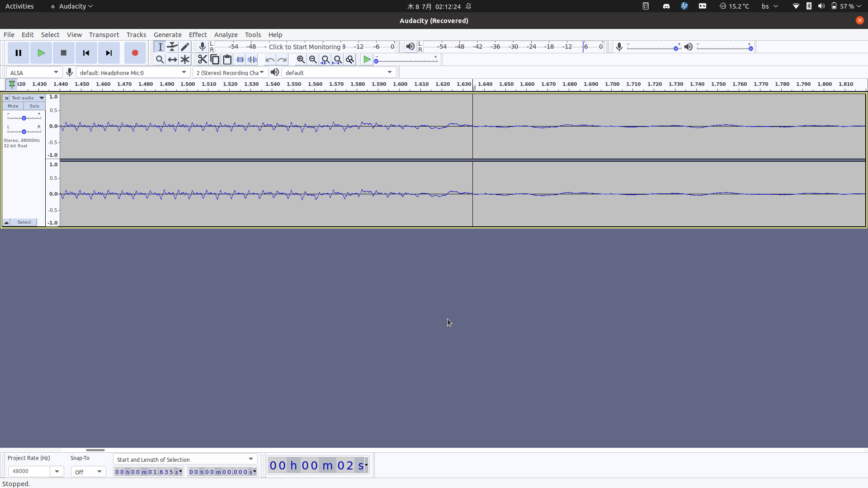Click the Select button on the track panel
This screenshot has height=488, width=868.
24,222
